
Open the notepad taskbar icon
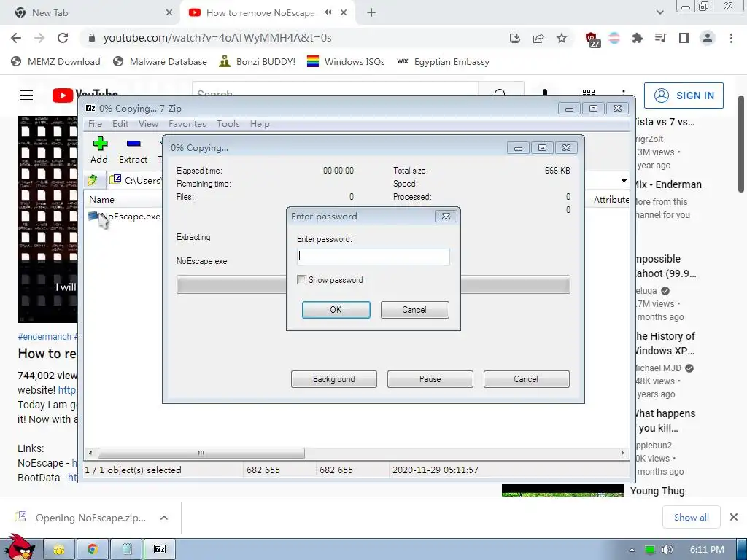[126, 550]
